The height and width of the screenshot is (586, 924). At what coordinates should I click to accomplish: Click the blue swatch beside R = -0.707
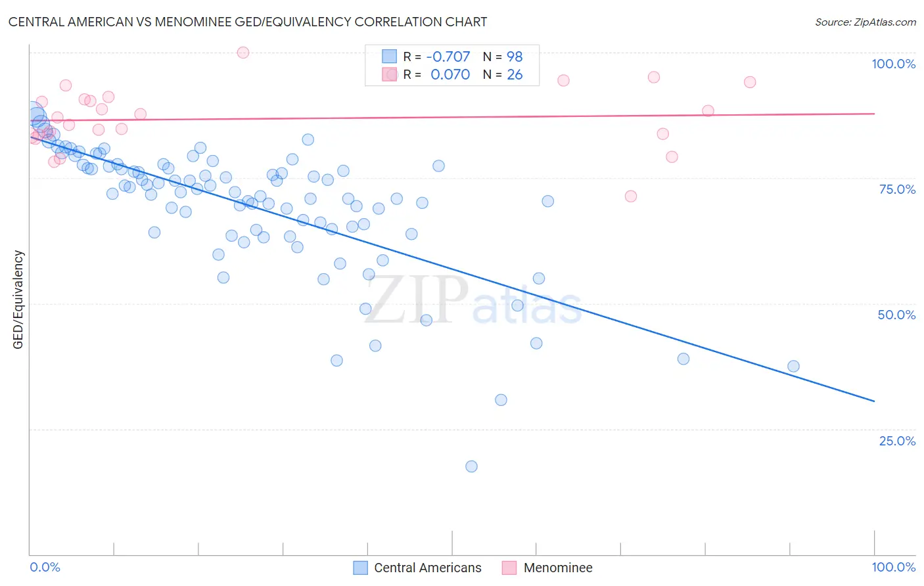(390, 56)
